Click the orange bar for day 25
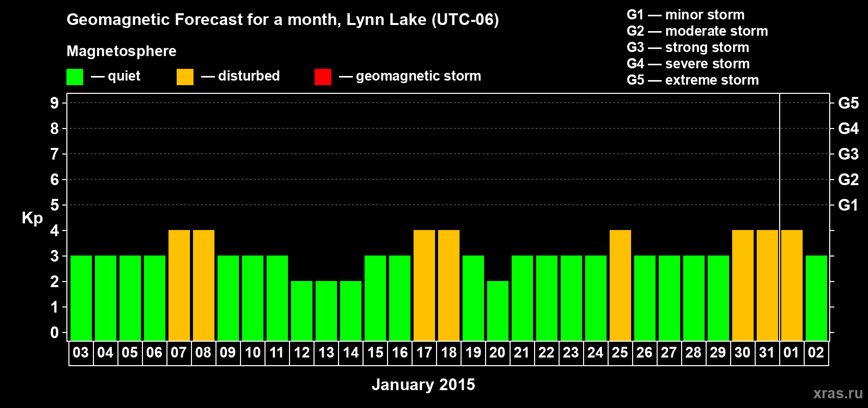This screenshot has width=868, height=408. click(620, 285)
